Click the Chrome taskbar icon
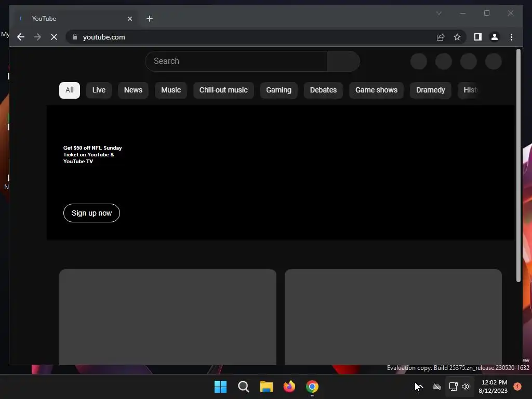The image size is (532, 399). click(x=312, y=387)
